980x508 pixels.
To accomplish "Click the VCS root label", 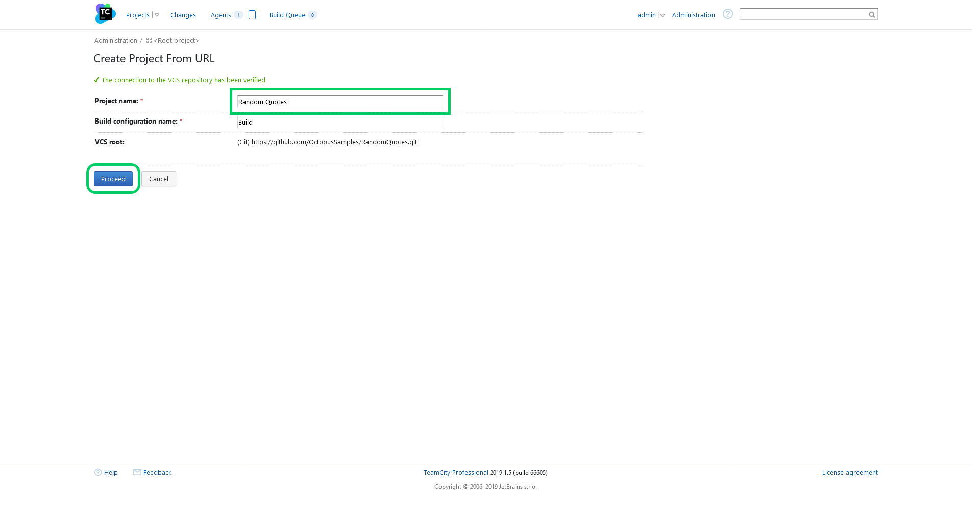I will pyautogui.click(x=110, y=142).
